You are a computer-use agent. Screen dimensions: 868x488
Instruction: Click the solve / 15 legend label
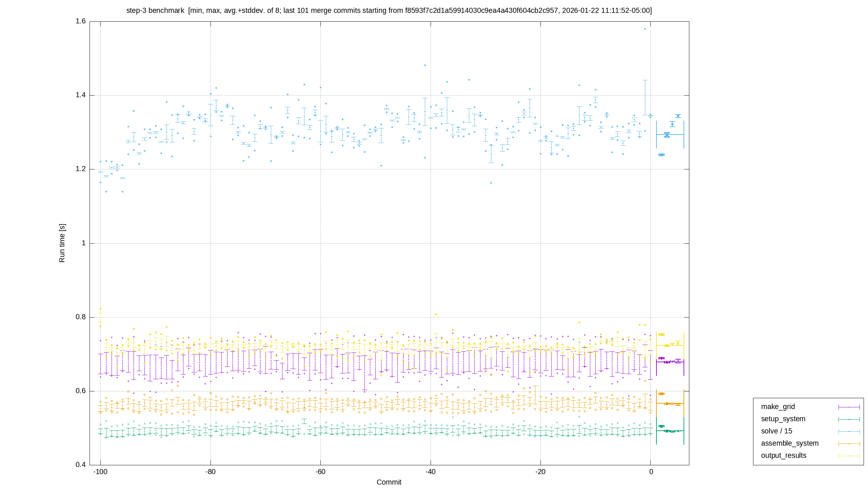(776, 431)
